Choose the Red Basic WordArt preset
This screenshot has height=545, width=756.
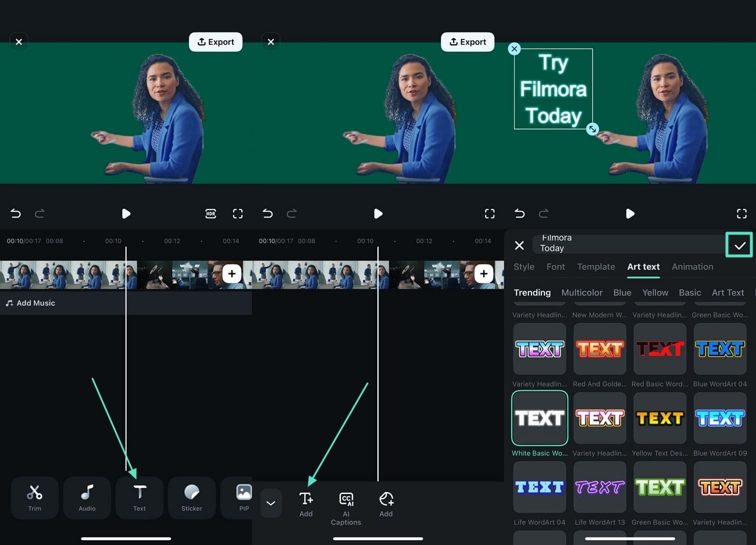660,349
